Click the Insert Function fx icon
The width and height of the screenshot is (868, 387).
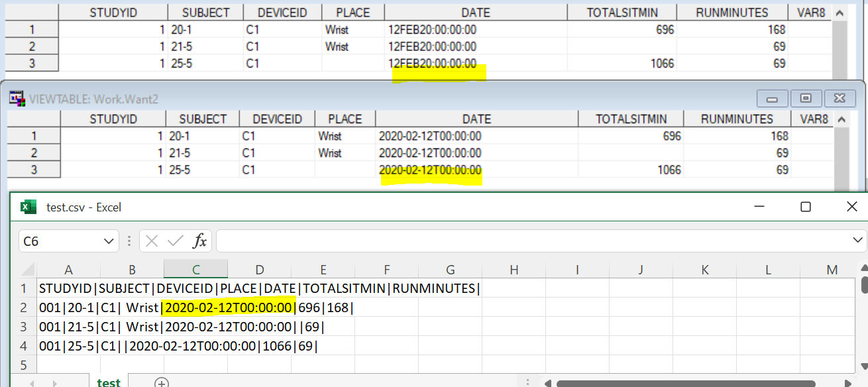(x=199, y=241)
